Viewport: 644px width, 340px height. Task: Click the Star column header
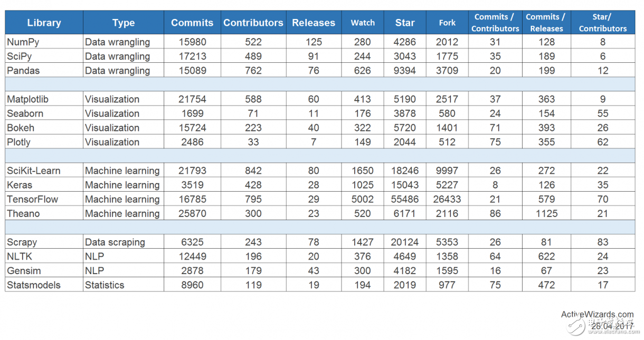[405, 23]
